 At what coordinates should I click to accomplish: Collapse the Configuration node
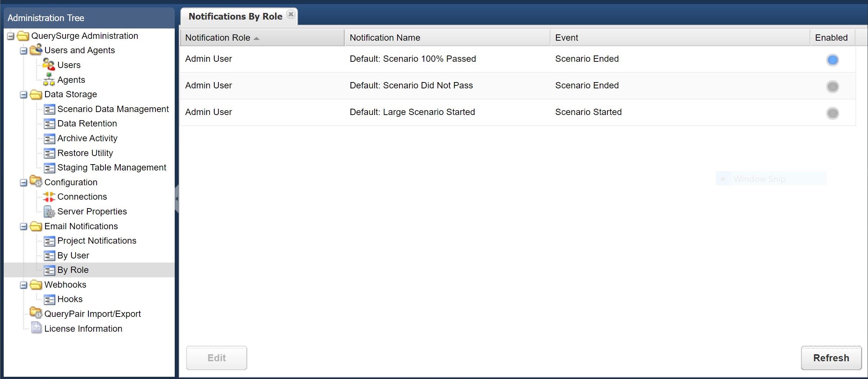[23, 183]
